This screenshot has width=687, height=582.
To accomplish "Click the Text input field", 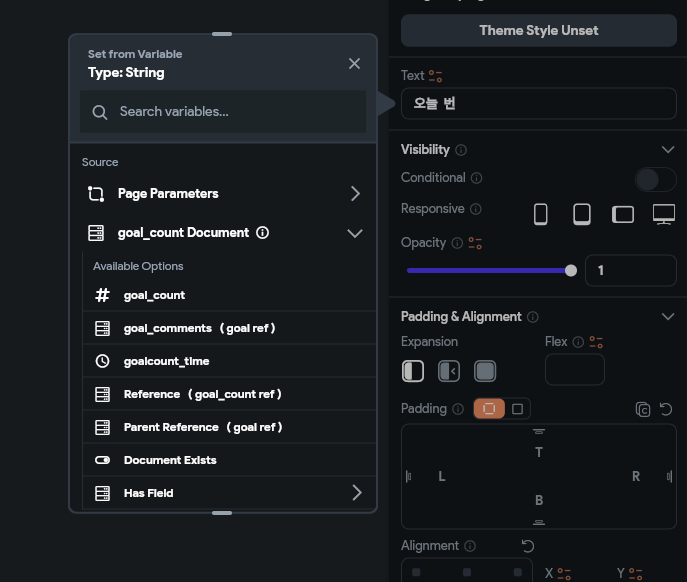I will pyautogui.click(x=538, y=103).
